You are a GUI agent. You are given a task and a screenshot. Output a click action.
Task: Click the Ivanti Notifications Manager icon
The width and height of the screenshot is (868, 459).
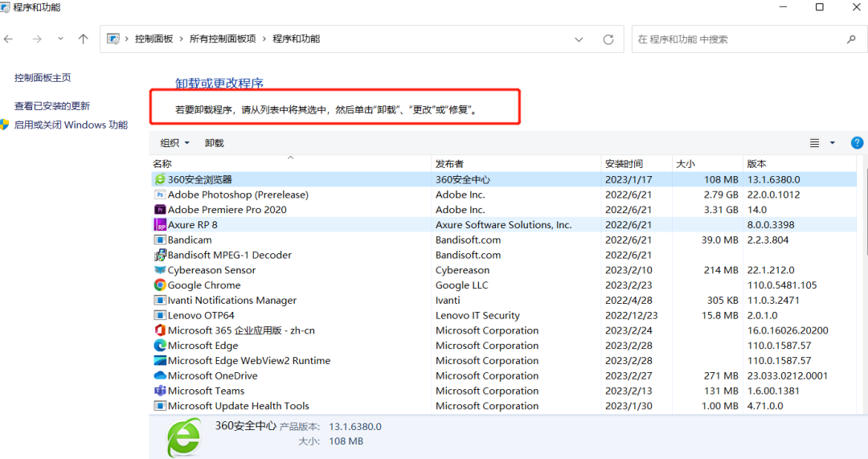[x=159, y=300]
